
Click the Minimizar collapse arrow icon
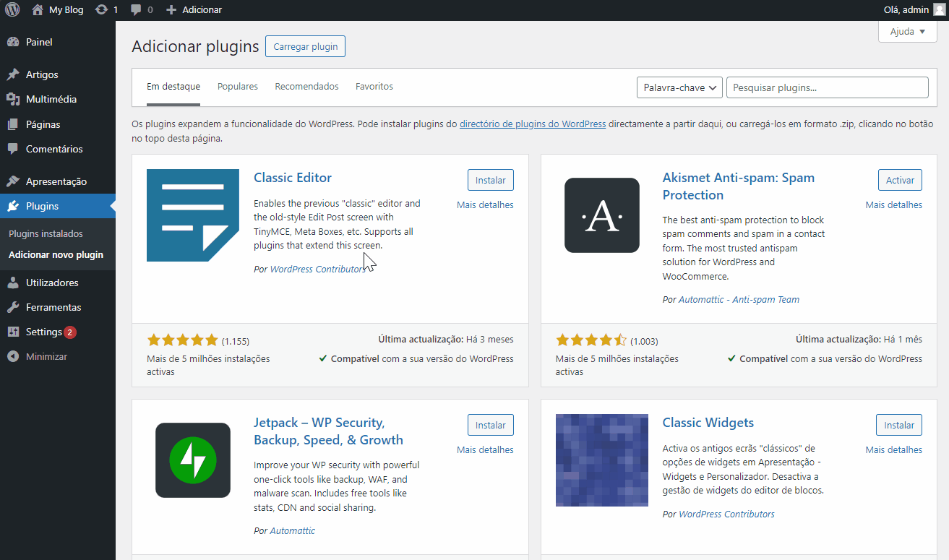pyautogui.click(x=13, y=356)
